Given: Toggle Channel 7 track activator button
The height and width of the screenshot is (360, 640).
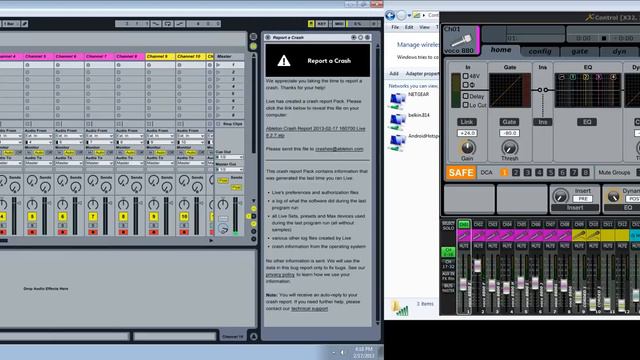Looking at the screenshot, I should [x=93, y=217].
